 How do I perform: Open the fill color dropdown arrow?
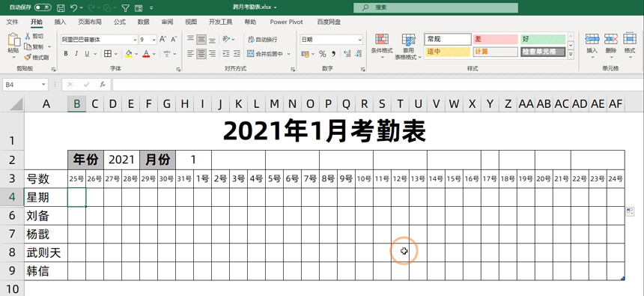(x=136, y=54)
